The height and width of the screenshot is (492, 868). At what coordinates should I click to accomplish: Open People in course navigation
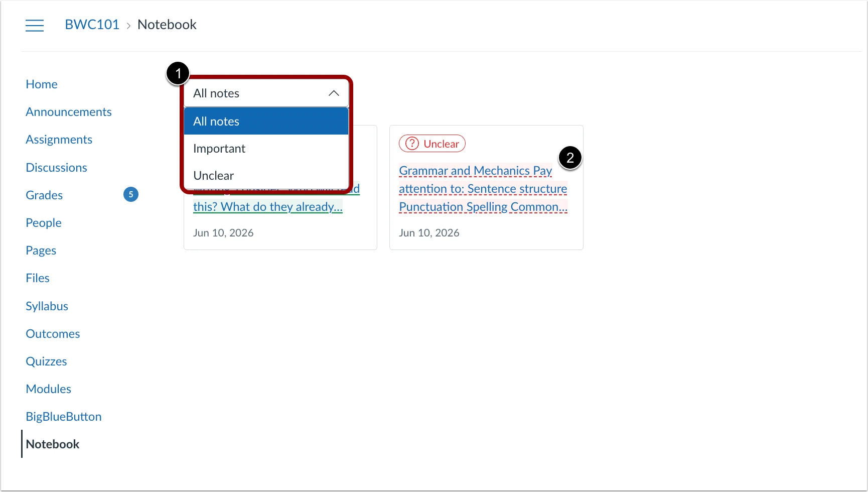coord(44,223)
